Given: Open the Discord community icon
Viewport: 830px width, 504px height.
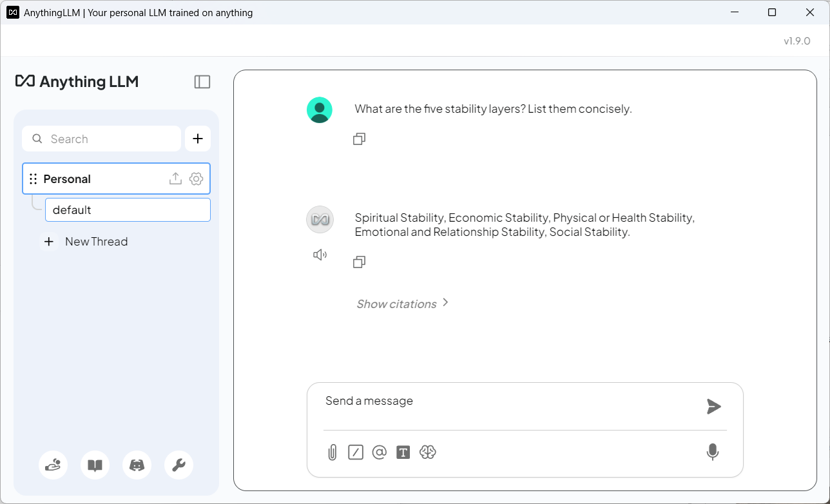Looking at the screenshot, I should point(137,465).
